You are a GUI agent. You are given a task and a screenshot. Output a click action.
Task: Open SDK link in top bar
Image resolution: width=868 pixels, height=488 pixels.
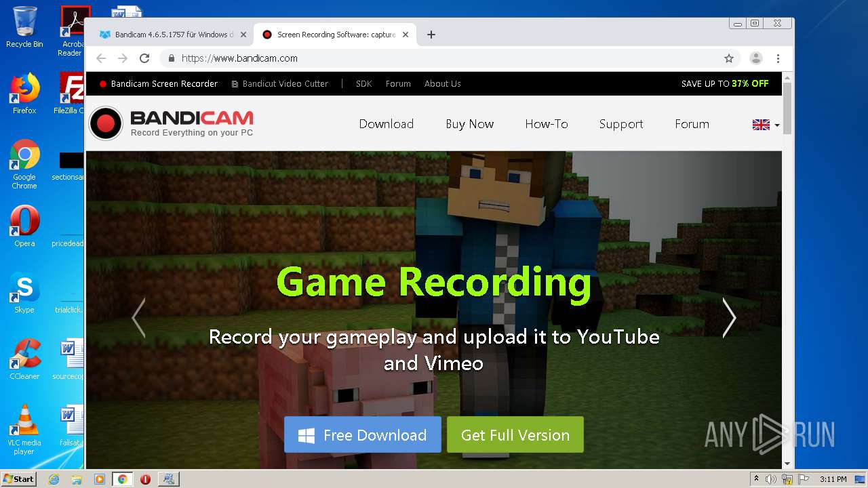point(364,84)
